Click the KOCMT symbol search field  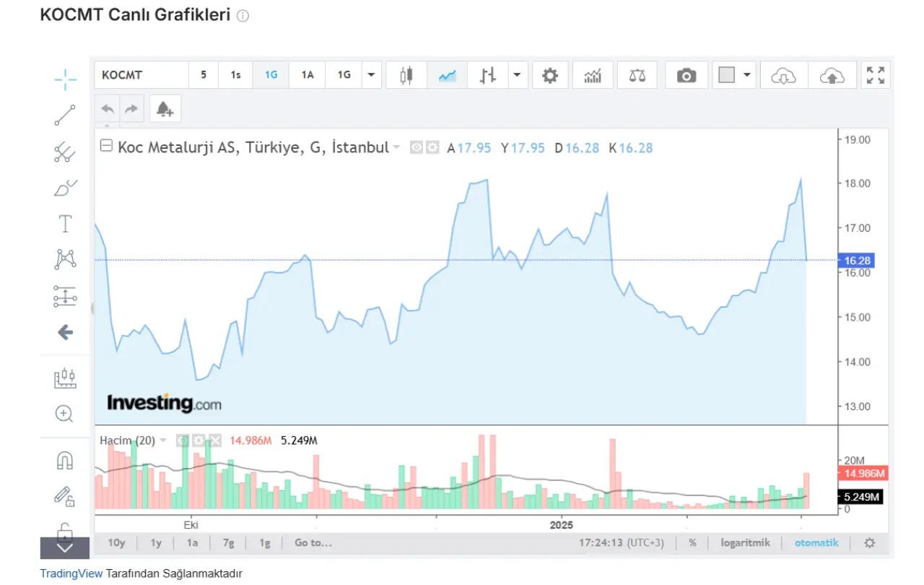(141, 75)
